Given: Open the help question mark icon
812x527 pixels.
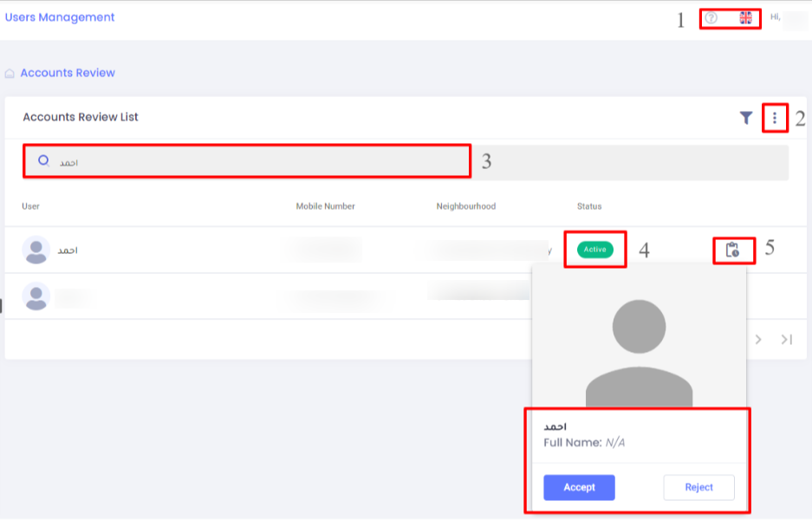Looking at the screenshot, I should click(x=711, y=18).
